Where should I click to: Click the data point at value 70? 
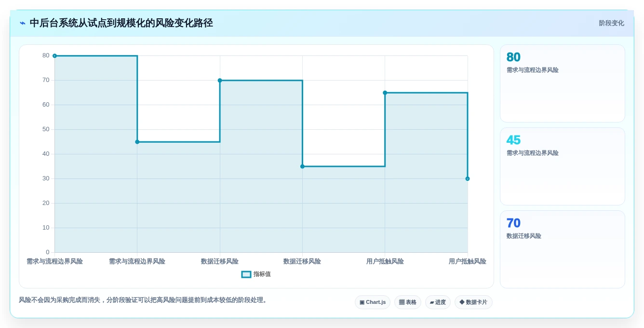pyautogui.click(x=220, y=81)
